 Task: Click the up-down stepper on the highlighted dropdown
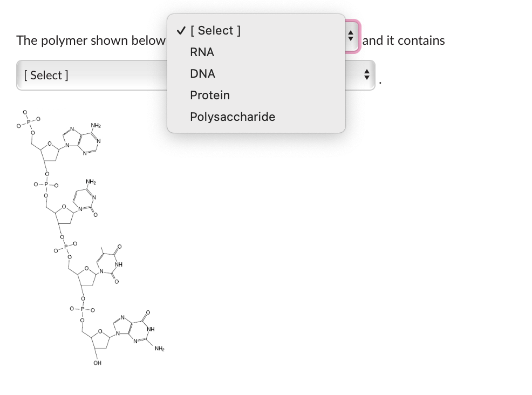click(x=351, y=37)
